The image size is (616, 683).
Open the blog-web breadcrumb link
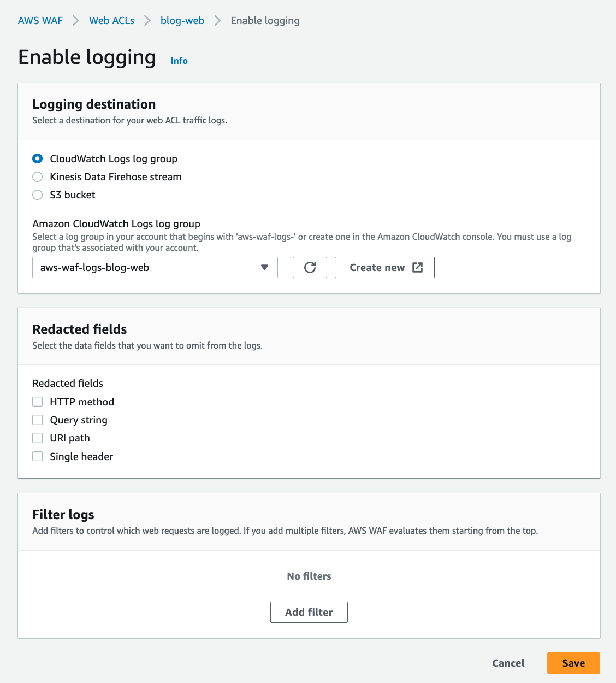pyautogui.click(x=182, y=20)
